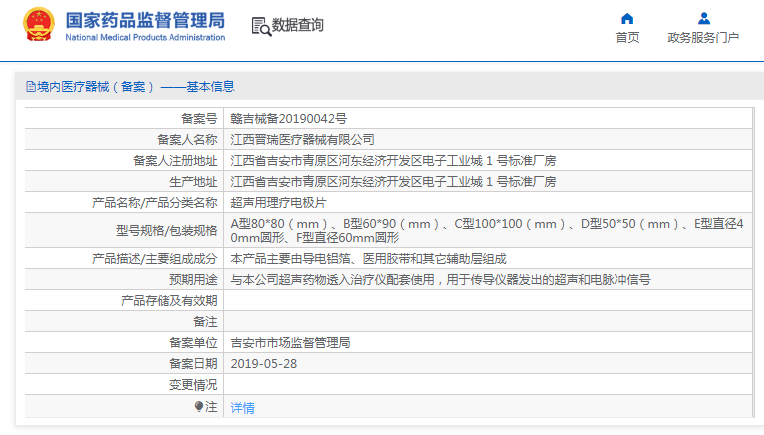The height and width of the screenshot is (435, 764).
Task: Click the 政务服务门户 user icon
Action: pos(704,19)
